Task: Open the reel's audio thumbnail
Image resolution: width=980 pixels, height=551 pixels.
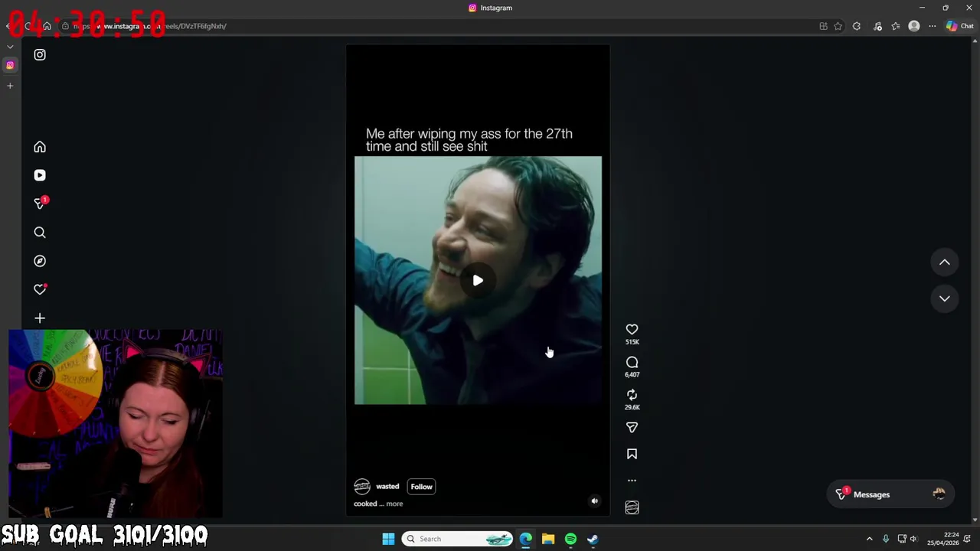Action: point(632,507)
